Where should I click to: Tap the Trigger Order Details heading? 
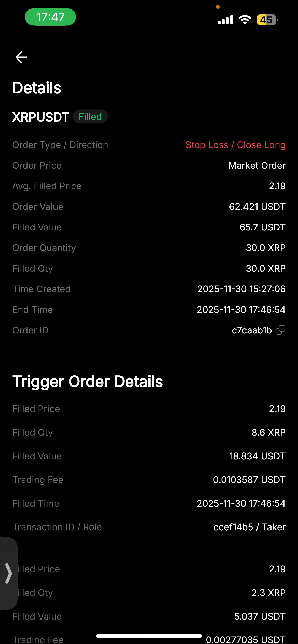[88, 382]
